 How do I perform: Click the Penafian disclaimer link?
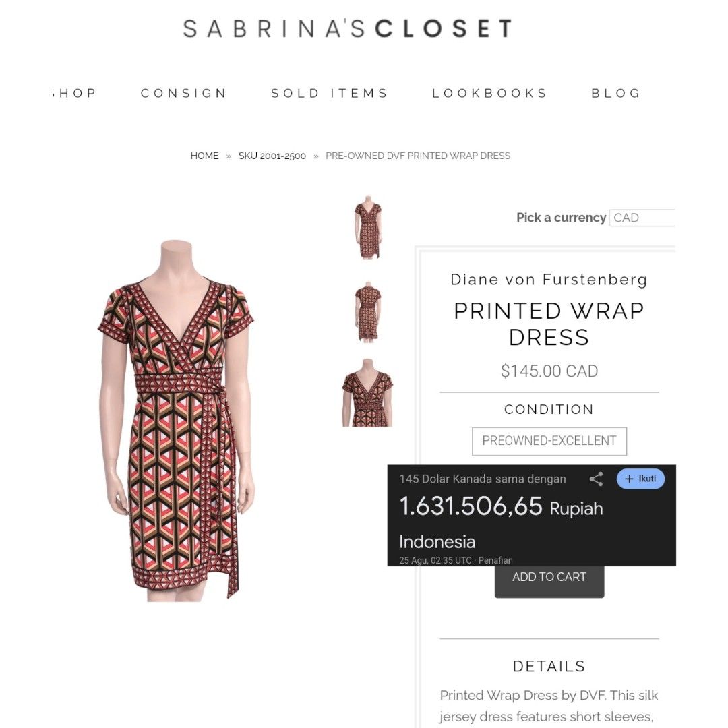495,560
